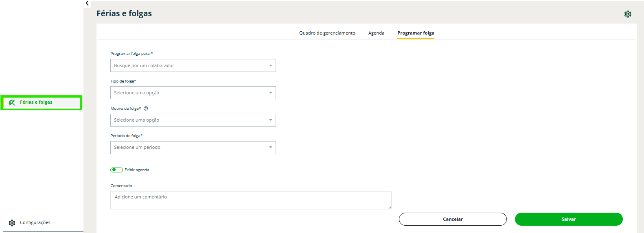This screenshot has height=233, width=644.
Task: Click the Configurações gear icon in the sidebar
Action: [x=12, y=223]
